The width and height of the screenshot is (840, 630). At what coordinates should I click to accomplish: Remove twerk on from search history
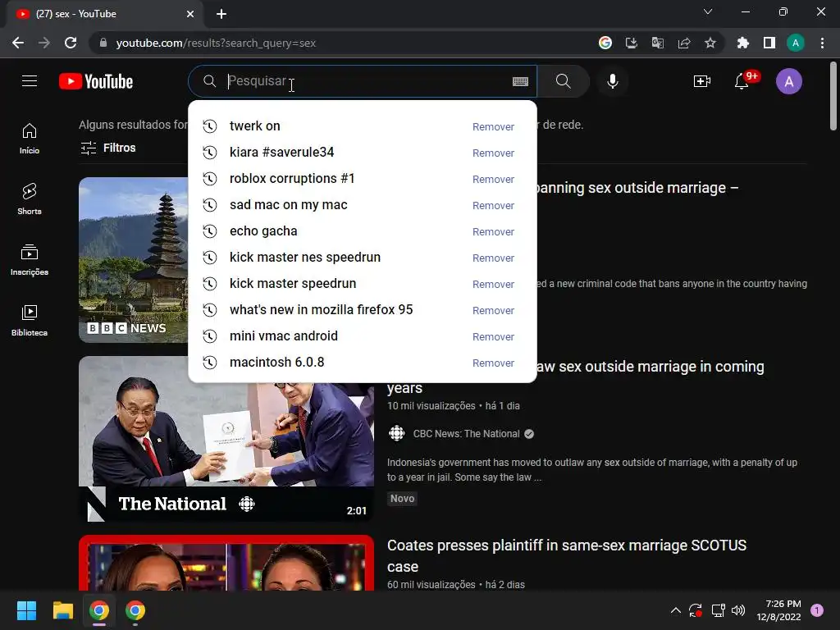pos(493,127)
